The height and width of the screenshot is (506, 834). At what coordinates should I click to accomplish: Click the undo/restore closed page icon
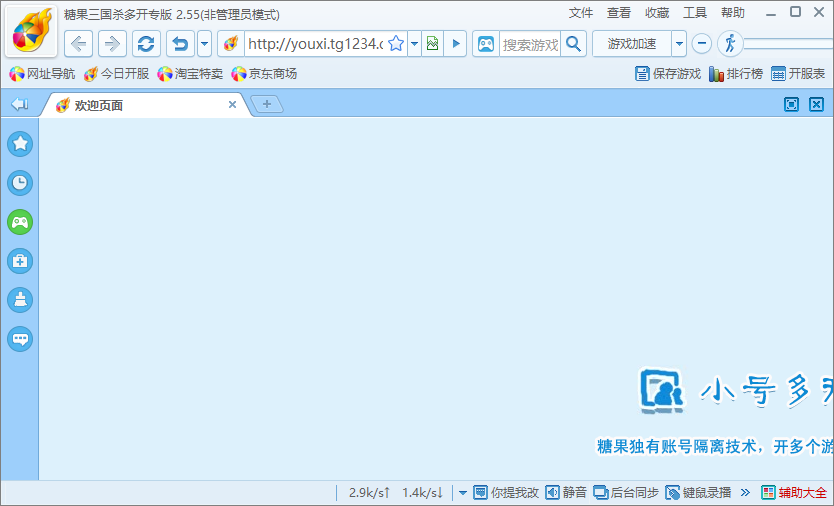(180, 44)
